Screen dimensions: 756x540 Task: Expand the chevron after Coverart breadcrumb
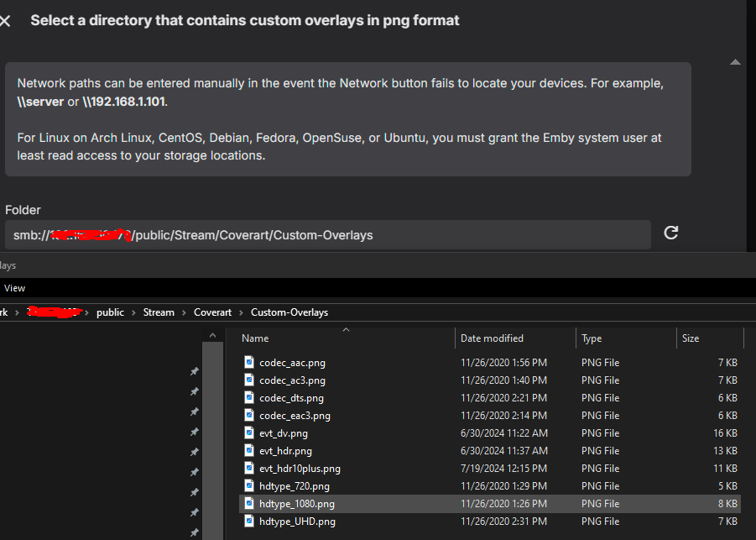[x=241, y=312]
